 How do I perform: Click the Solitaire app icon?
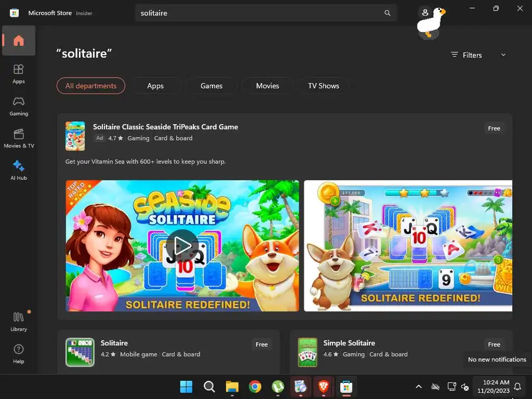click(80, 352)
